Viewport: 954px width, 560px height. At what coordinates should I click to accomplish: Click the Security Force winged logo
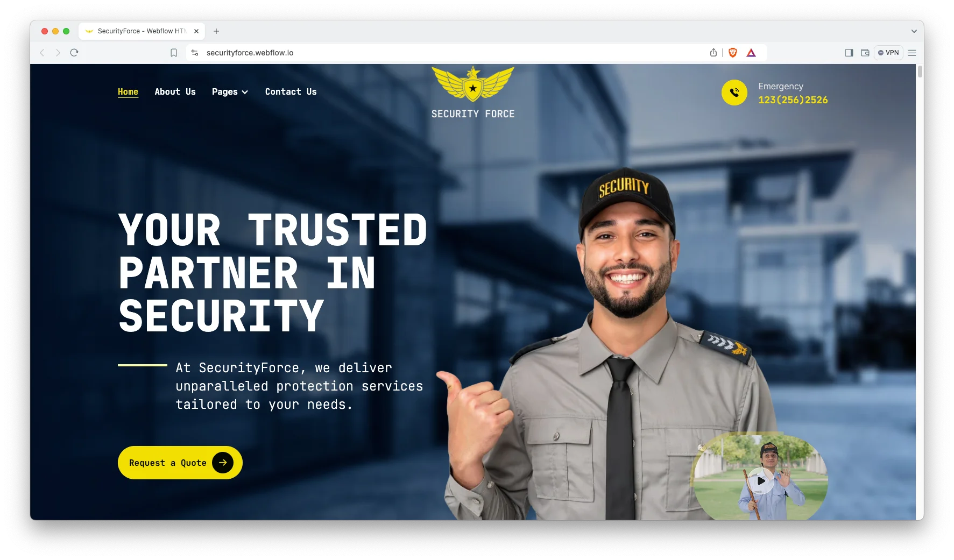click(473, 93)
